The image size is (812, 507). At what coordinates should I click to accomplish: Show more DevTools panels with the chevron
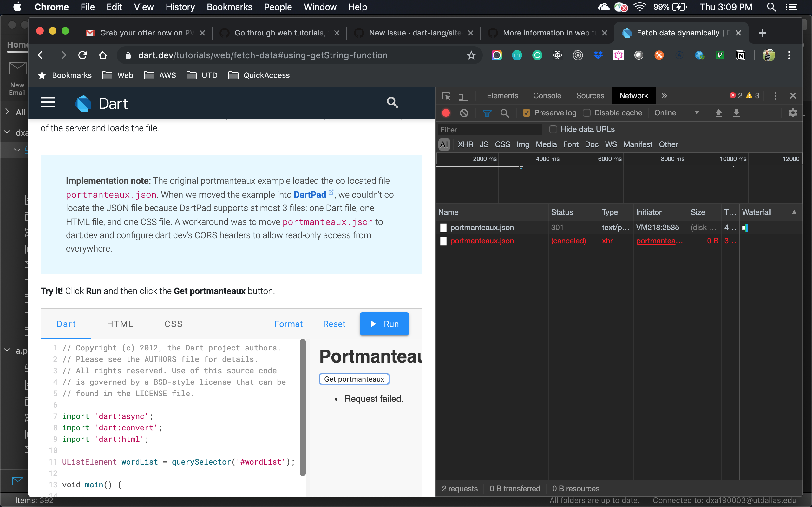pos(665,96)
